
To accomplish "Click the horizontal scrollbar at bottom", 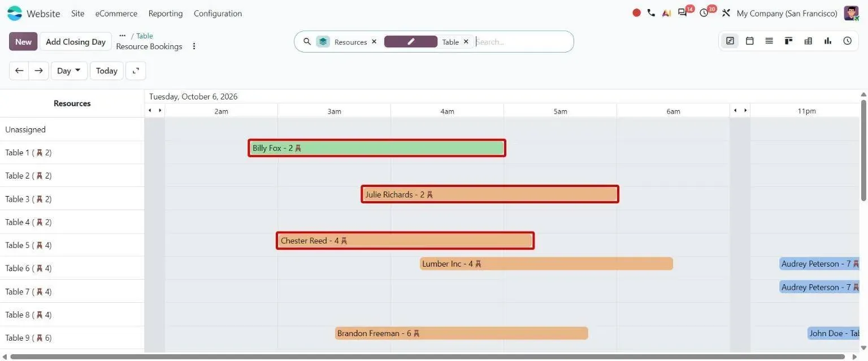I will tap(427, 356).
